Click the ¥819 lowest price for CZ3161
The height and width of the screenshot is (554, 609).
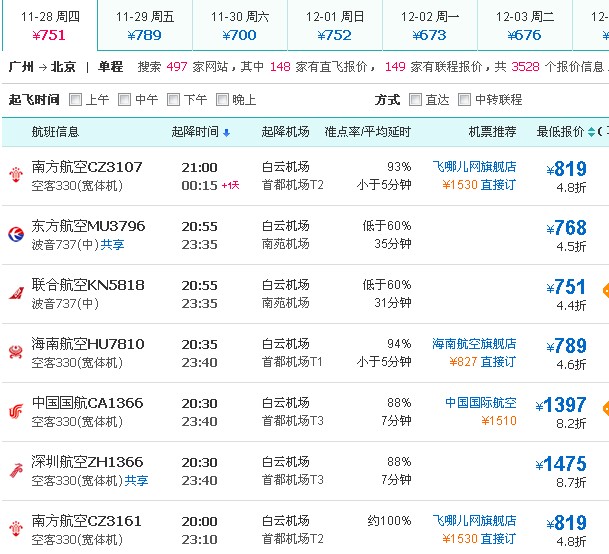coord(566,523)
